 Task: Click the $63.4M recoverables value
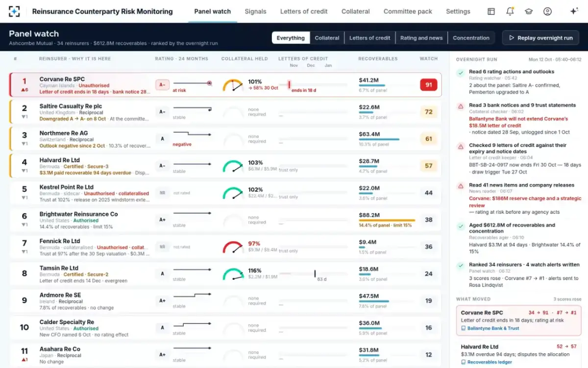369,134
